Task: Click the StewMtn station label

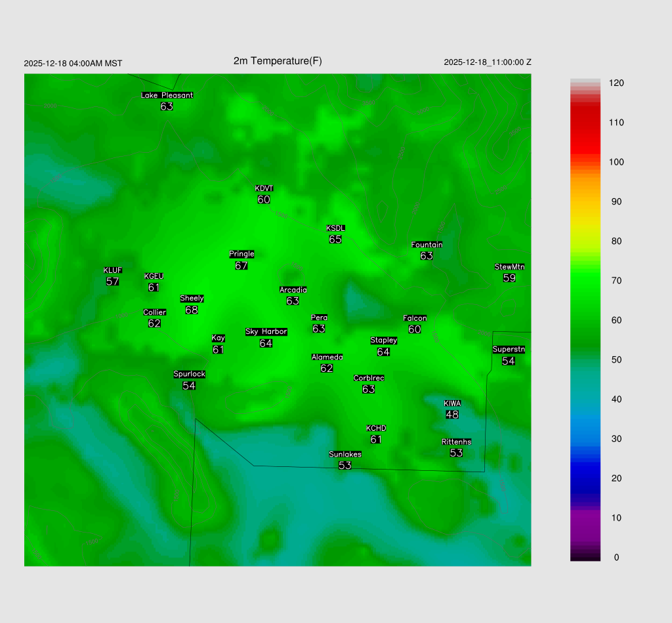Action: tap(509, 267)
